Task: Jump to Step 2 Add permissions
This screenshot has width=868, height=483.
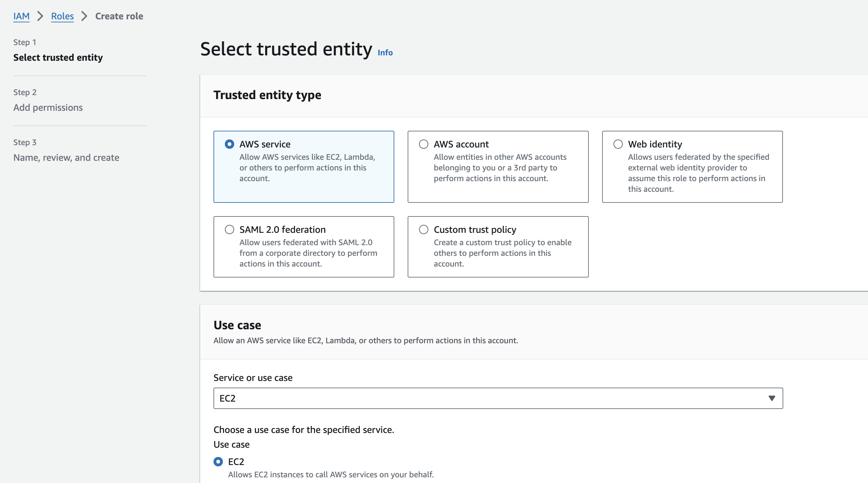Action: coord(48,107)
